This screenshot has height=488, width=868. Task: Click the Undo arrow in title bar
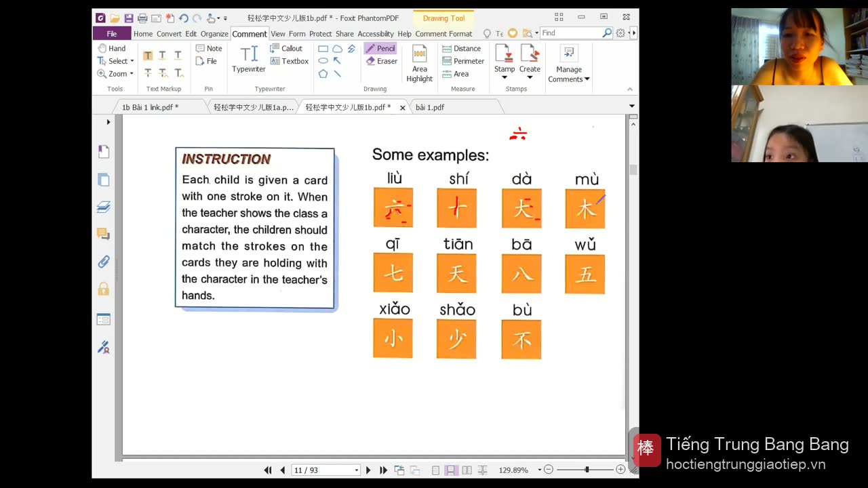pyautogui.click(x=183, y=18)
